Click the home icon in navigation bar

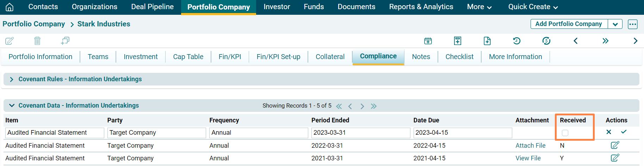click(x=10, y=7)
